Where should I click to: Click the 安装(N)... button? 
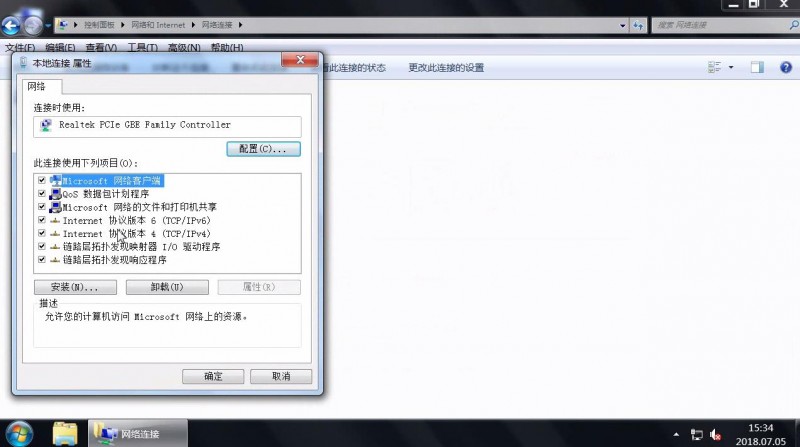pos(75,287)
